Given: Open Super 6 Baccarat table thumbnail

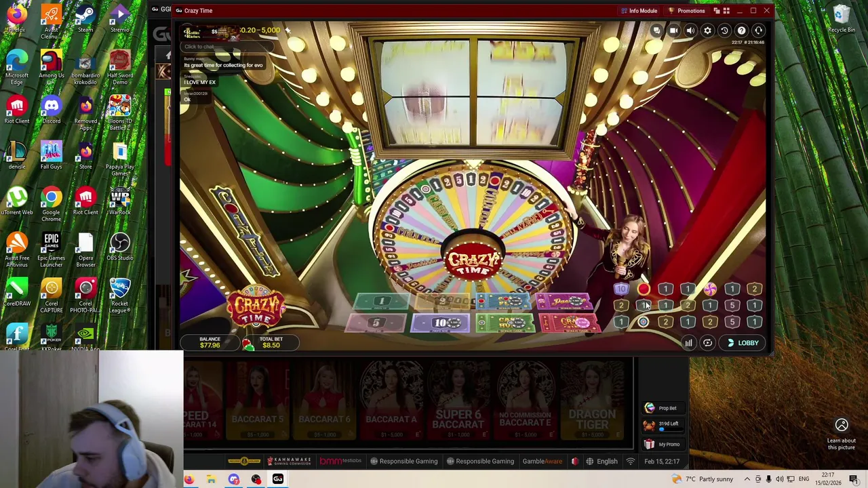Looking at the screenshot, I should pos(458,401).
